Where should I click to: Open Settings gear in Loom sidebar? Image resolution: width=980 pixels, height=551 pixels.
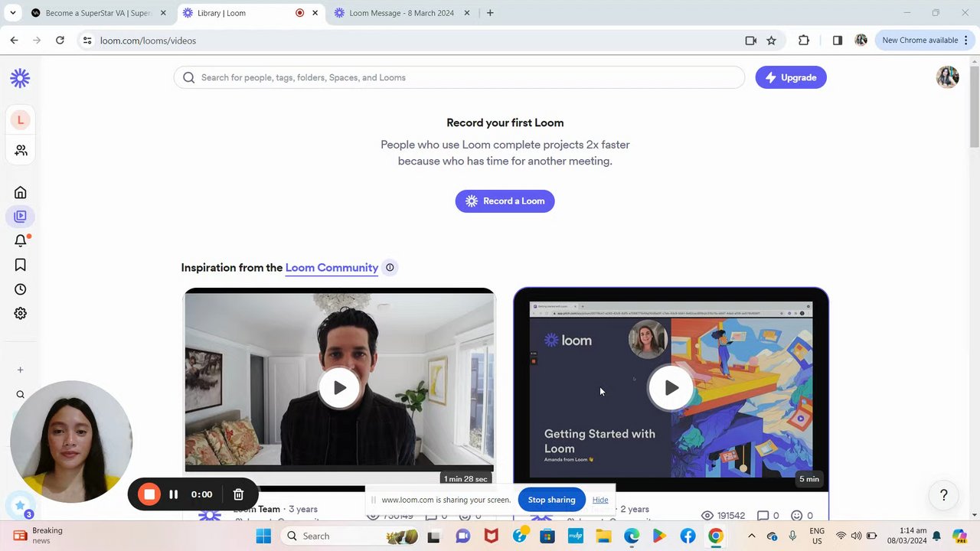(x=21, y=313)
